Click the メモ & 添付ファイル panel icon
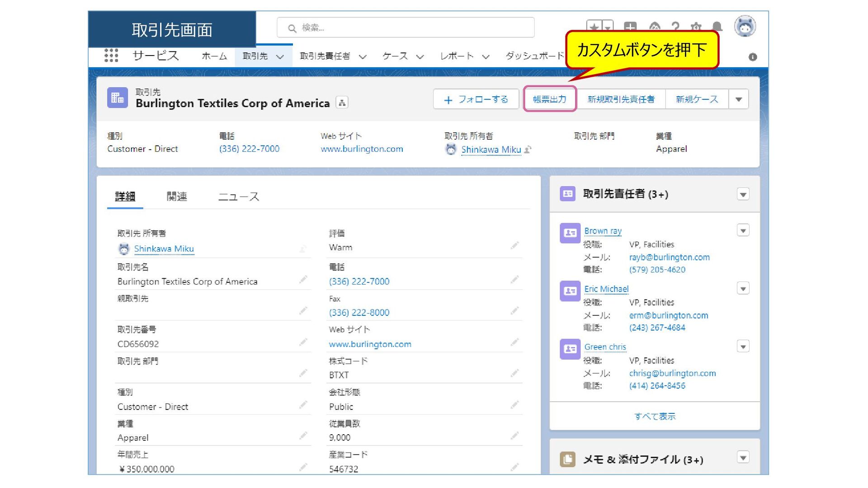The height and width of the screenshot is (488, 868). pyautogui.click(x=568, y=459)
